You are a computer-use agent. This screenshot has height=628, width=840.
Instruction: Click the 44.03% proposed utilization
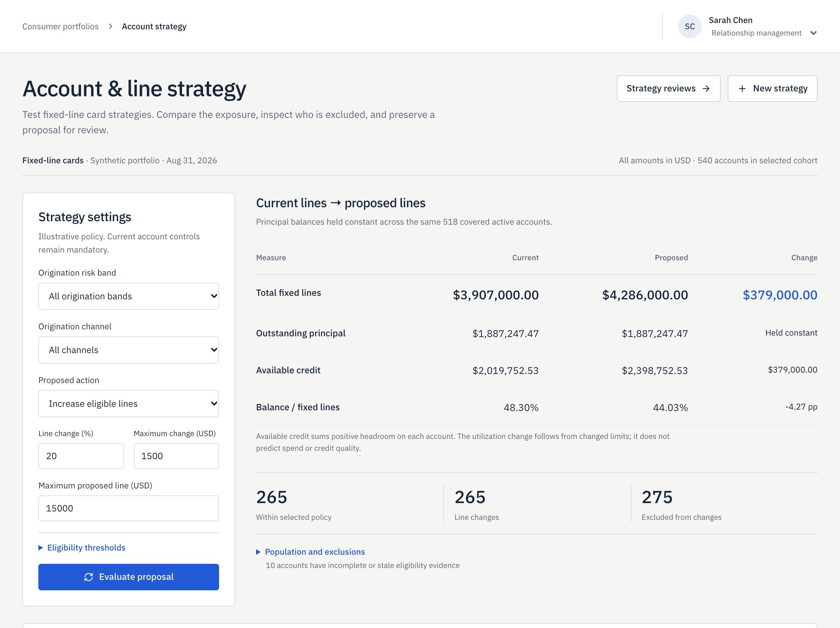[670, 408]
